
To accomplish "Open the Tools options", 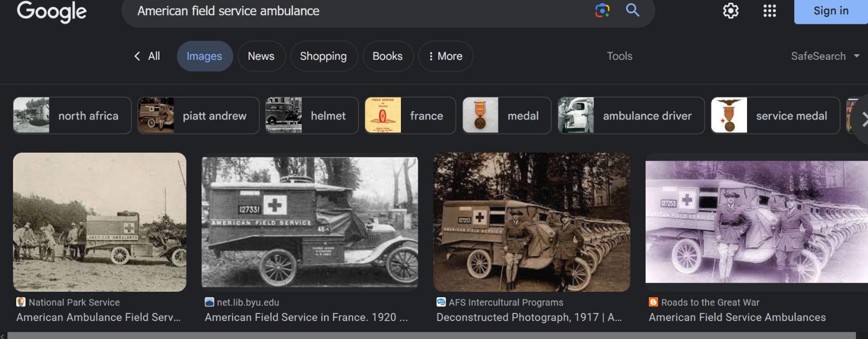I will tap(620, 56).
